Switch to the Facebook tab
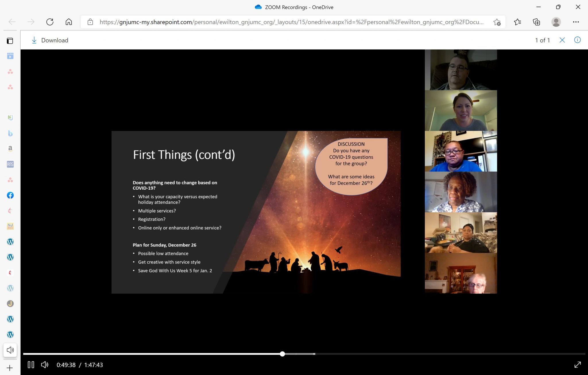The height and width of the screenshot is (375, 588). tap(10, 195)
